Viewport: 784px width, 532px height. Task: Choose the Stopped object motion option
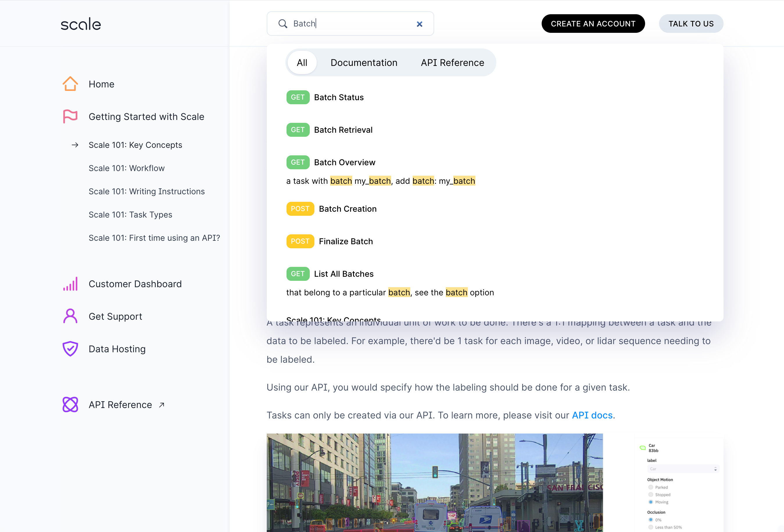[651, 495]
